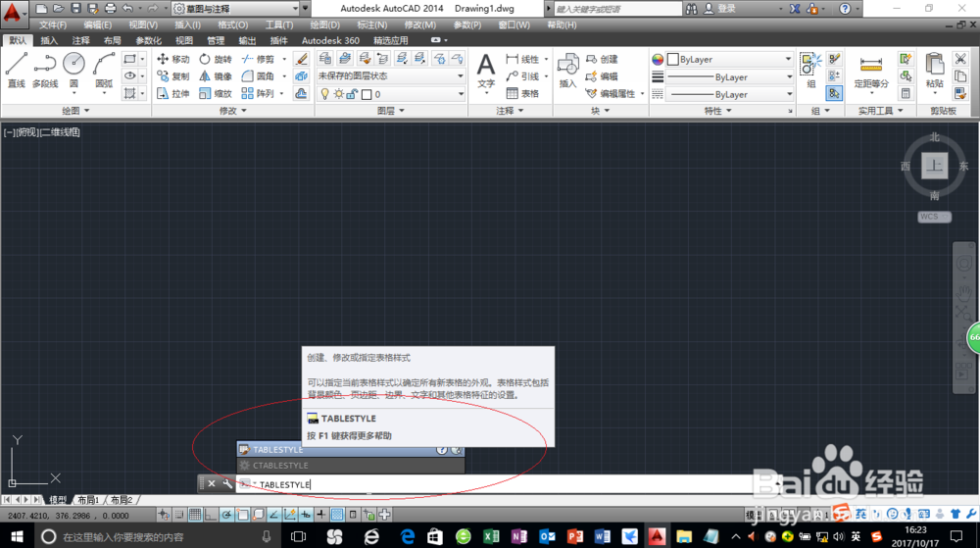Toggle Snap mode in status bar

(x=179, y=515)
